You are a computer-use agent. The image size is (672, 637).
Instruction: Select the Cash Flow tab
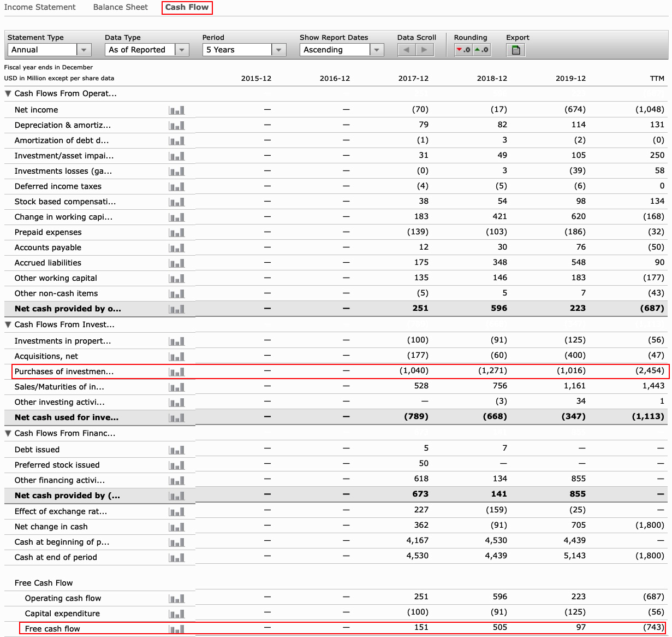point(187,7)
